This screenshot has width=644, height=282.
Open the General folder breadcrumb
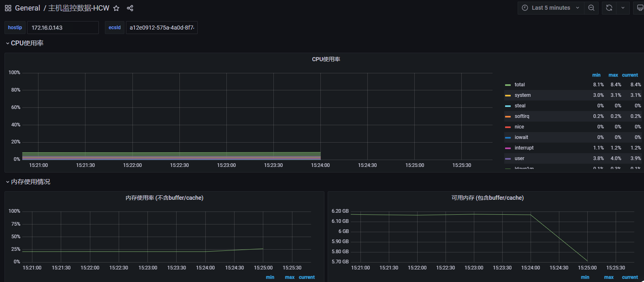(x=28, y=8)
